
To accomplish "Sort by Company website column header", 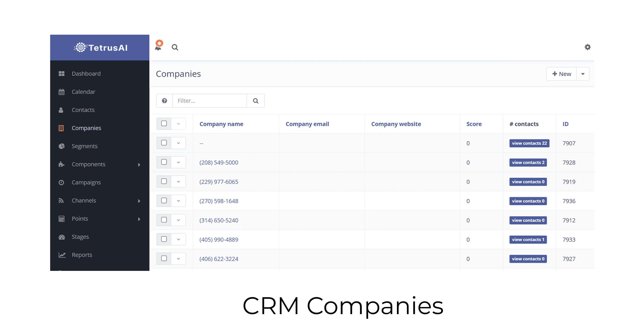I will [x=396, y=124].
